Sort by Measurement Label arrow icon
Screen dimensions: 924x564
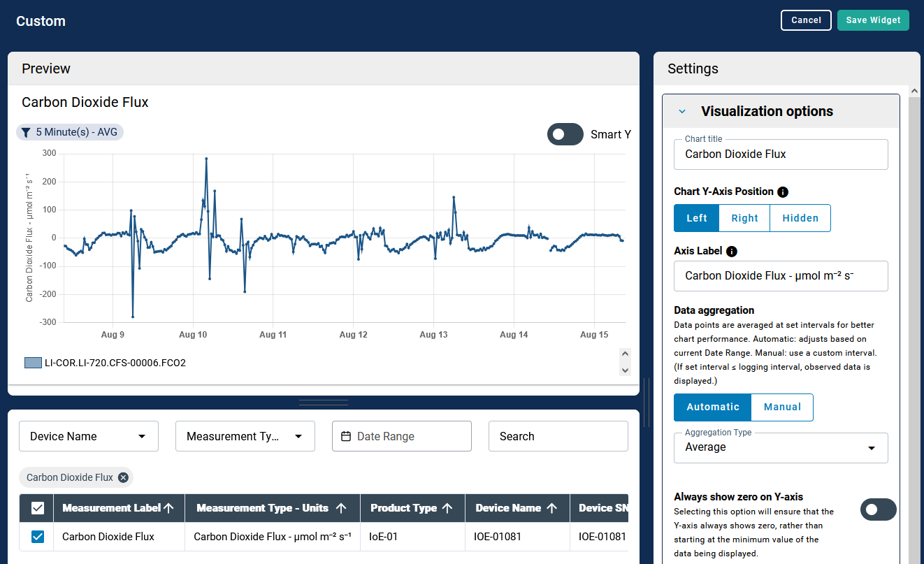pos(168,508)
